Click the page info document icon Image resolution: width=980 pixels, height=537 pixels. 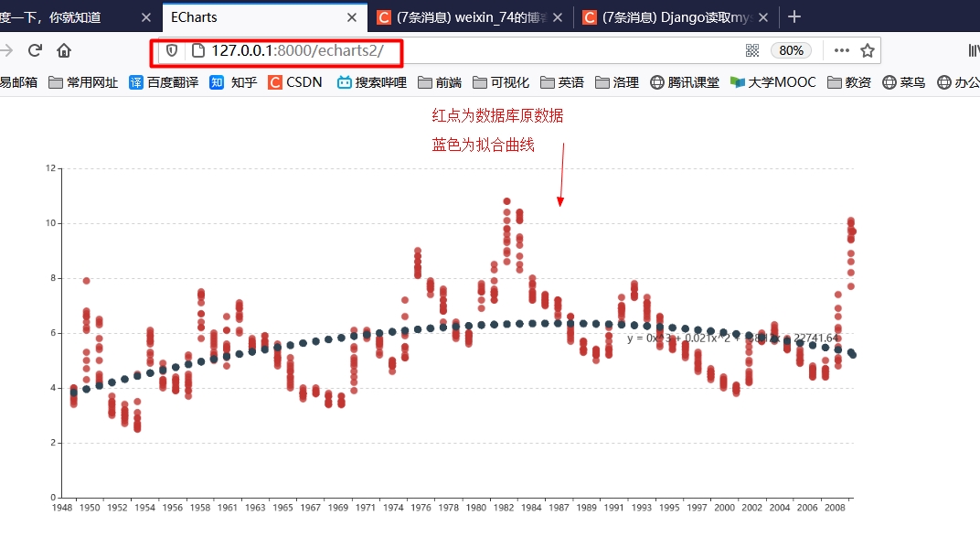pyautogui.click(x=198, y=50)
